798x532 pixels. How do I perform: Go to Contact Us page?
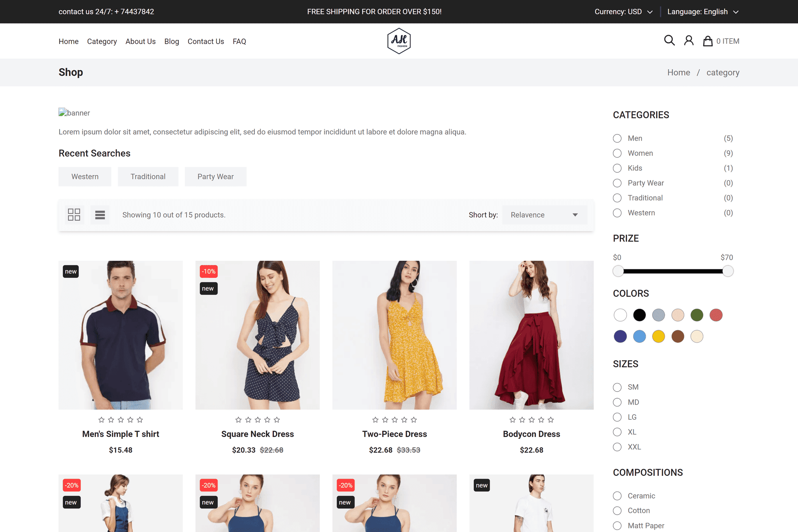[206, 41]
